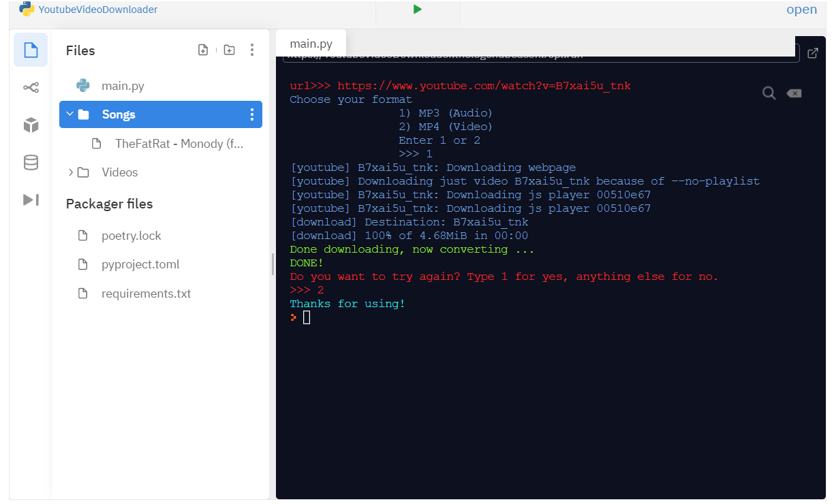Open the Packages cube sidebar icon
The image size is (834, 504).
[31, 125]
